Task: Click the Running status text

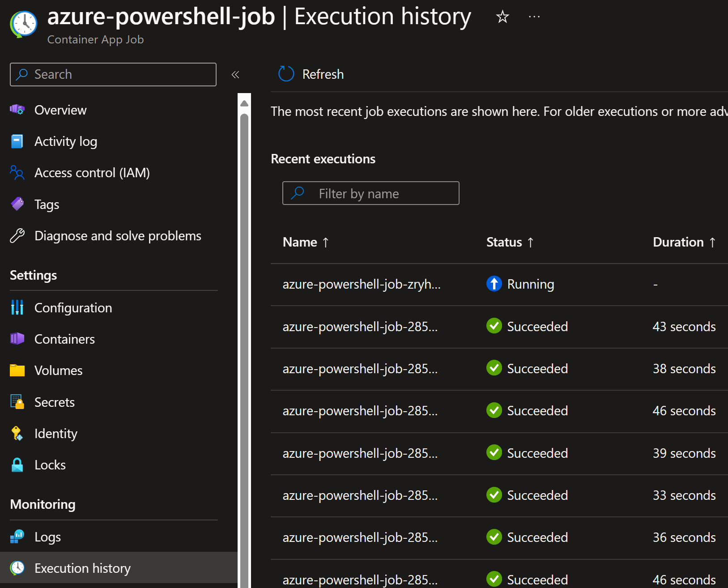Action: 531,284
